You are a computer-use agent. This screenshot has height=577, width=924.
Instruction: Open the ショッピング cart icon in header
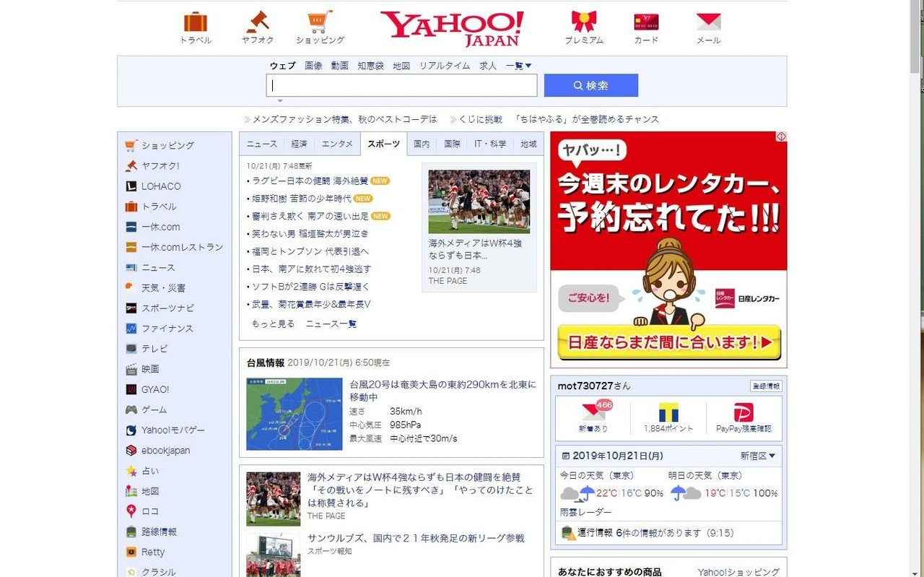(320, 22)
